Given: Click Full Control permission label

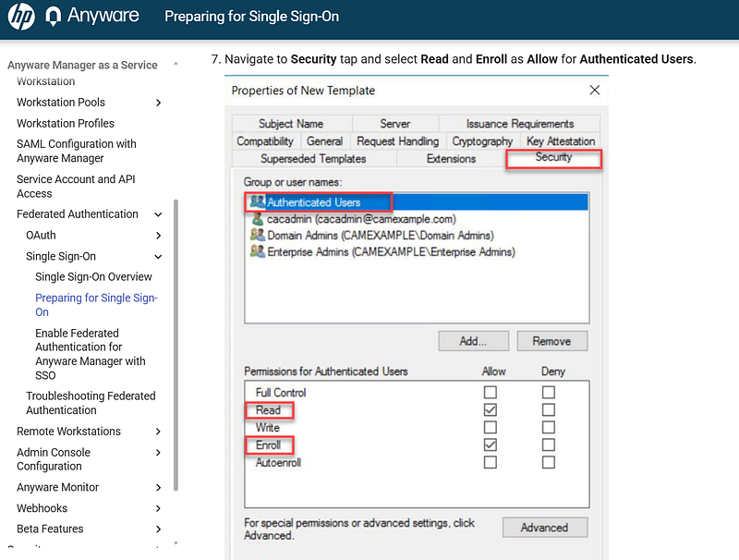Looking at the screenshot, I should click(281, 392).
